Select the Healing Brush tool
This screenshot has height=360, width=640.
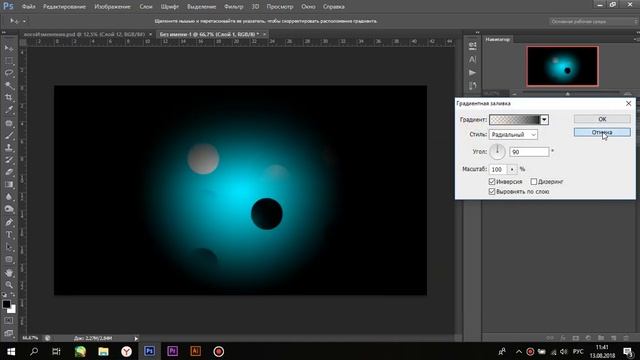(x=9, y=123)
